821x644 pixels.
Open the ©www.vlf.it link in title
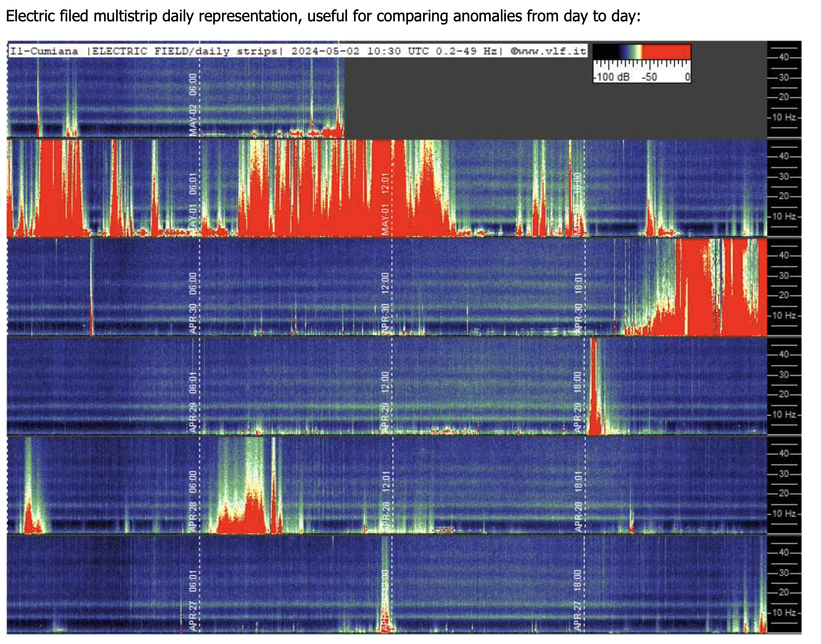click(548, 51)
